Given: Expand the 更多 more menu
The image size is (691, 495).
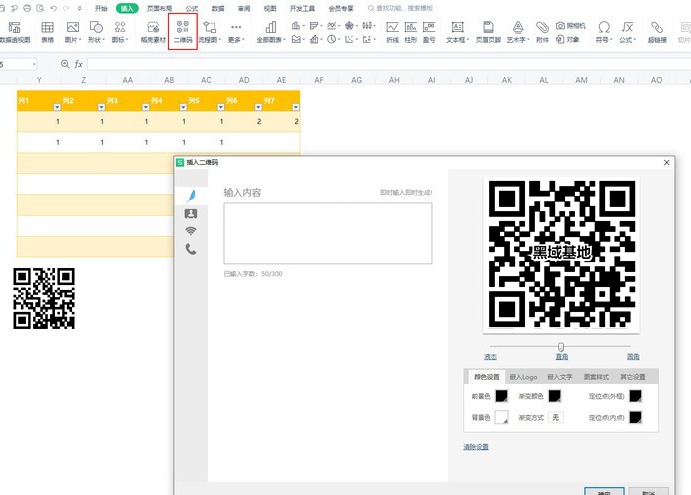Looking at the screenshot, I should (x=236, y=32).
